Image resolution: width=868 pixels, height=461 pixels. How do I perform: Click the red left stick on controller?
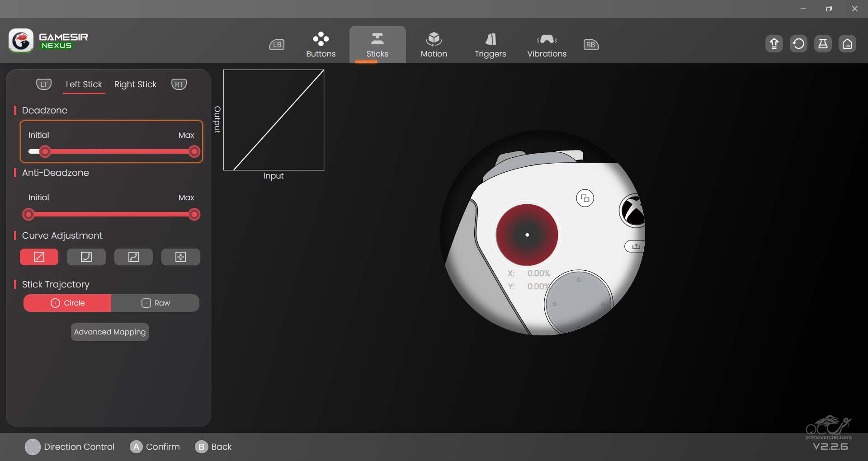tap(527, 235)
